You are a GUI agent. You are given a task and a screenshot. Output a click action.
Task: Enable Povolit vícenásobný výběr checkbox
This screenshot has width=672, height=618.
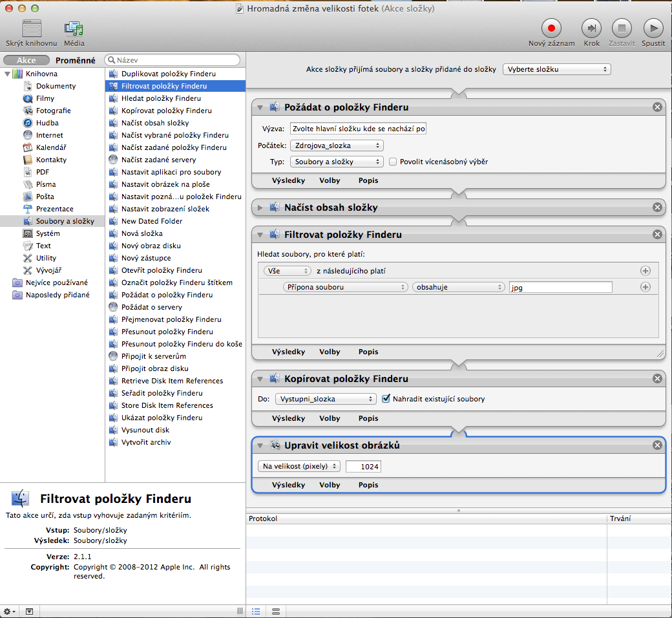392,162
